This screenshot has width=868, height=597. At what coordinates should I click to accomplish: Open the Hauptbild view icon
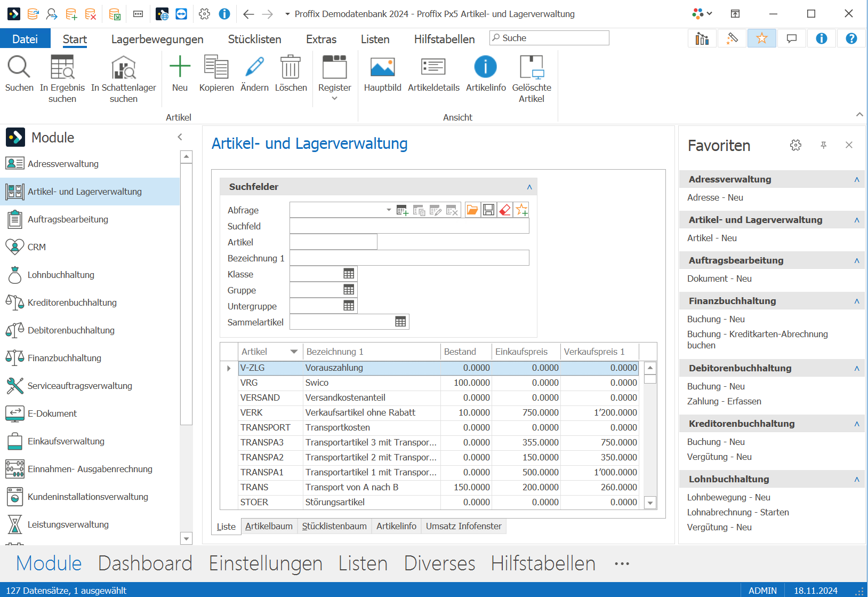(382, 67)
